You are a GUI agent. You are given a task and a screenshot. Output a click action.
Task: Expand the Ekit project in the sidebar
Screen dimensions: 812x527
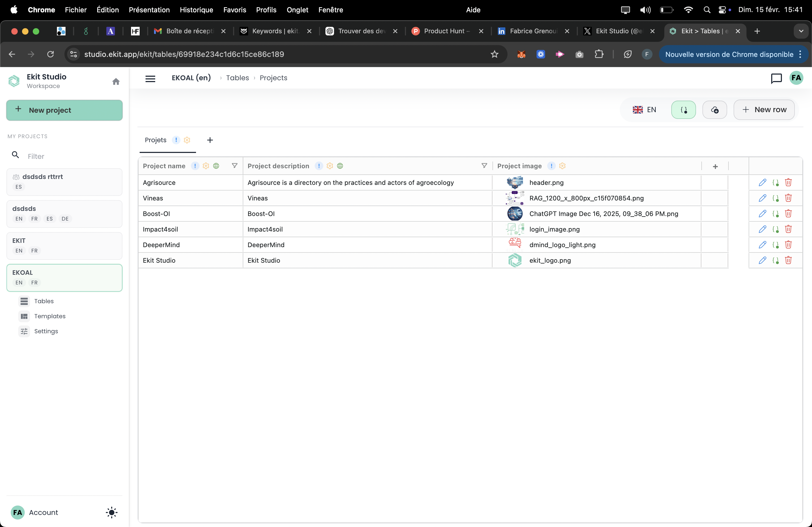(64, 246)
